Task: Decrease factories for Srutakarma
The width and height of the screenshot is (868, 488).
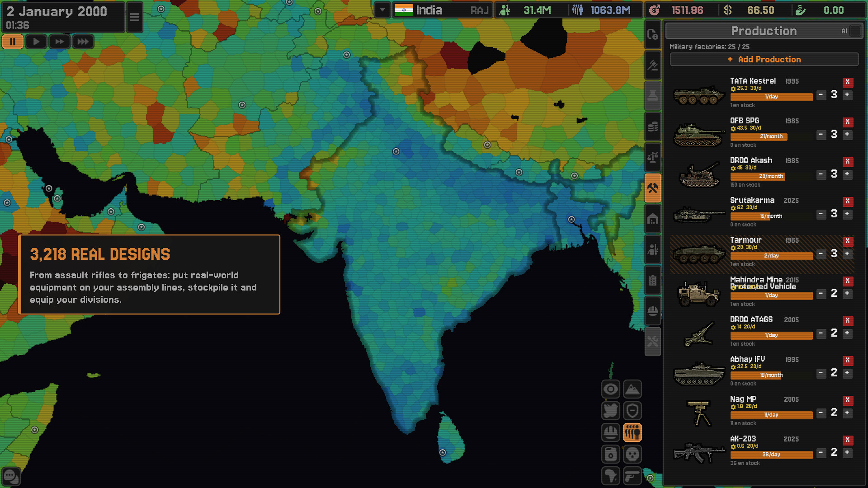Action: pos(821,214)
